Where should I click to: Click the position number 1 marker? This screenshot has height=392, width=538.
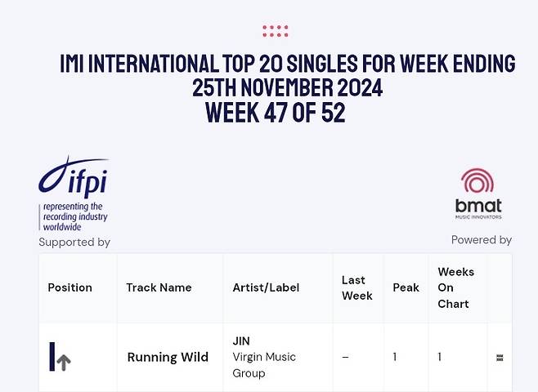coord(52,357)
